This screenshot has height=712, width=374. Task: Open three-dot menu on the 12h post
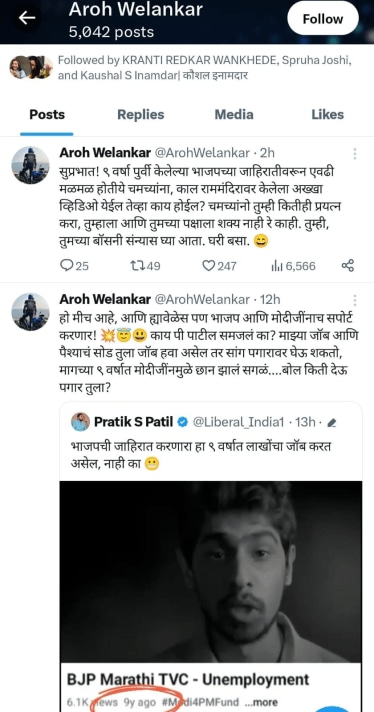tap(354, 300)
